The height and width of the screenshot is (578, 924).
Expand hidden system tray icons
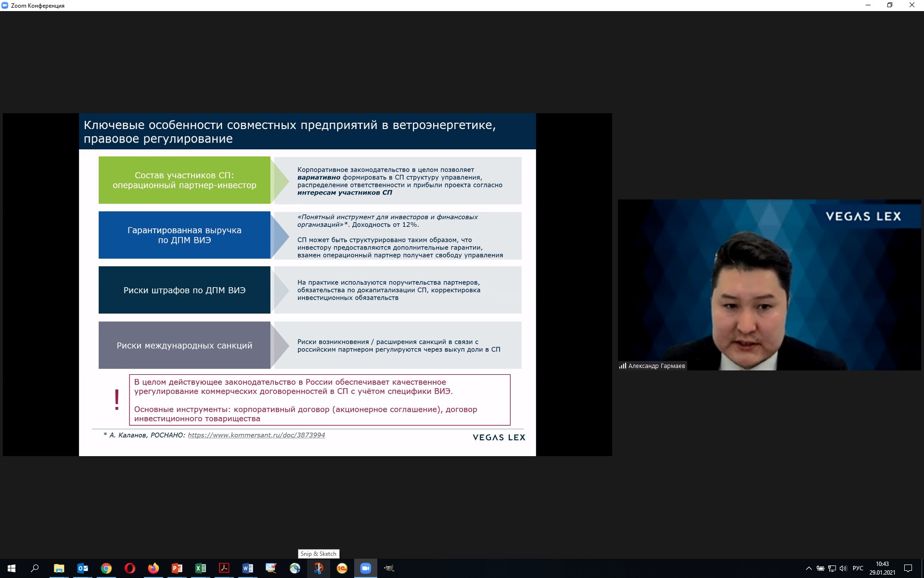809,568
